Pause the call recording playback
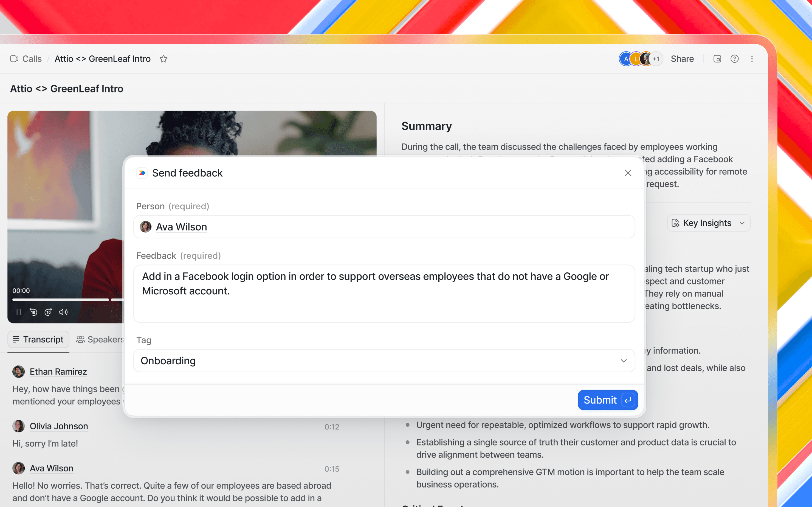The image size is (812, 507). click(x=18, y=312)
